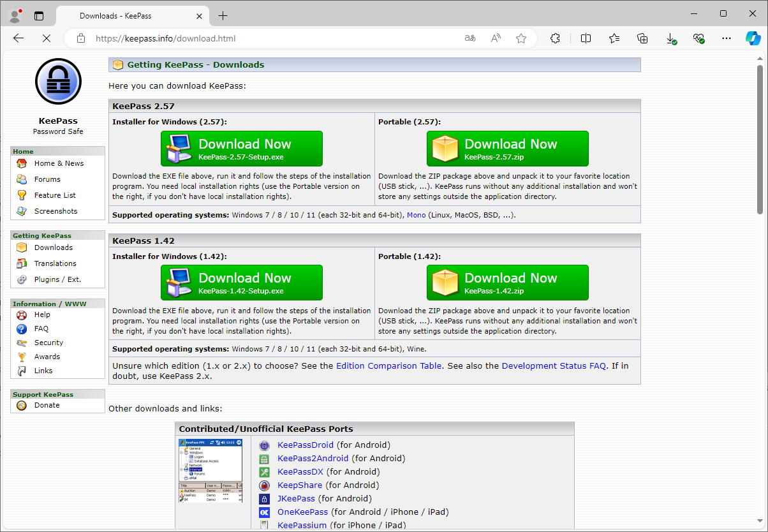Click the Help lifebuoy icon
This screenshot has width=768, height=532.
point(22,314)
